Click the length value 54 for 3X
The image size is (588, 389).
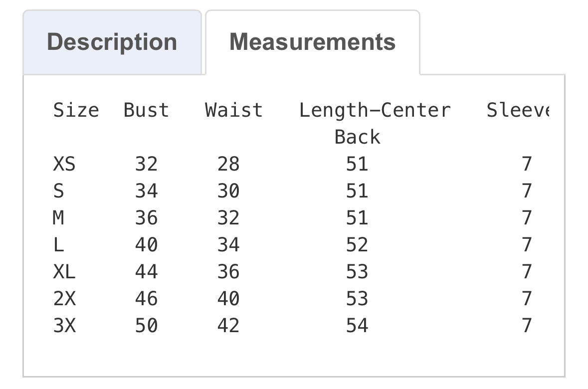[357, 326]
